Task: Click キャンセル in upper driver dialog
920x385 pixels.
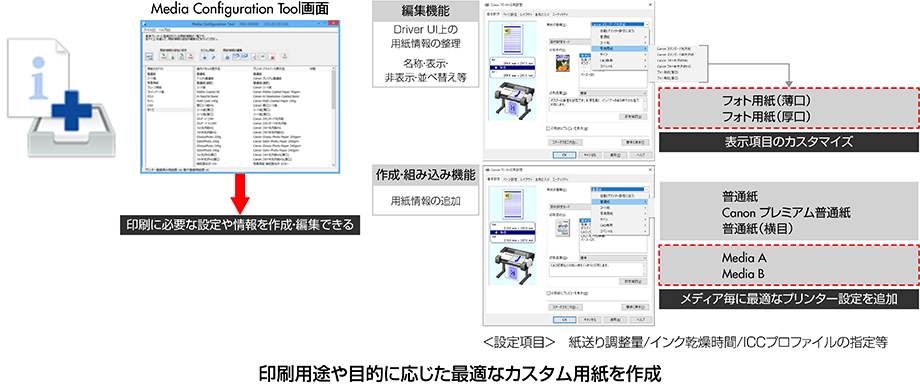Action: tap(590, 155)
